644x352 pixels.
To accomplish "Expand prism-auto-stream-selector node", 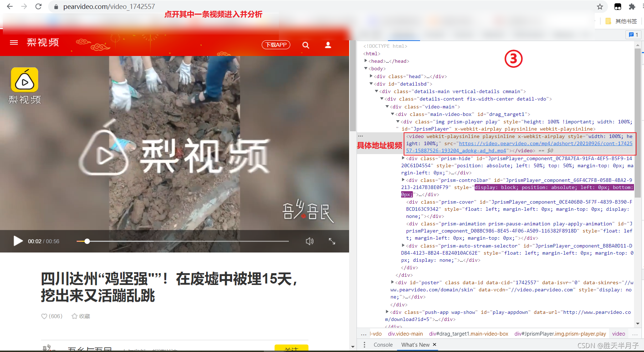I will [403, 245].
